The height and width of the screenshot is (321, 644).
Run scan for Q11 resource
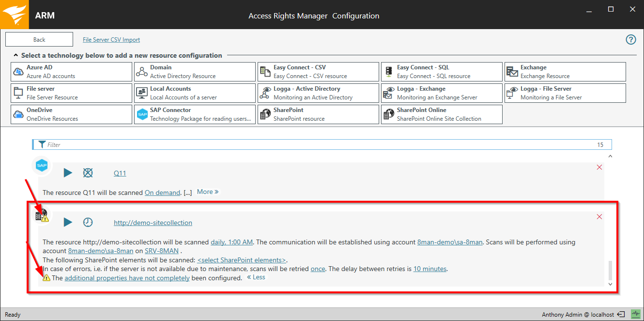(x=68, y=173)
